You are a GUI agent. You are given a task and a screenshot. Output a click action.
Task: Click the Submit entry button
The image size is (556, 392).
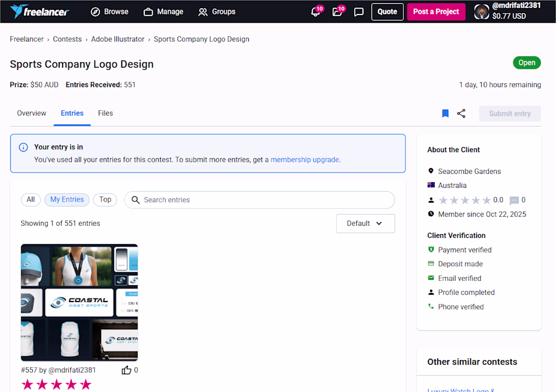[510, 114]
